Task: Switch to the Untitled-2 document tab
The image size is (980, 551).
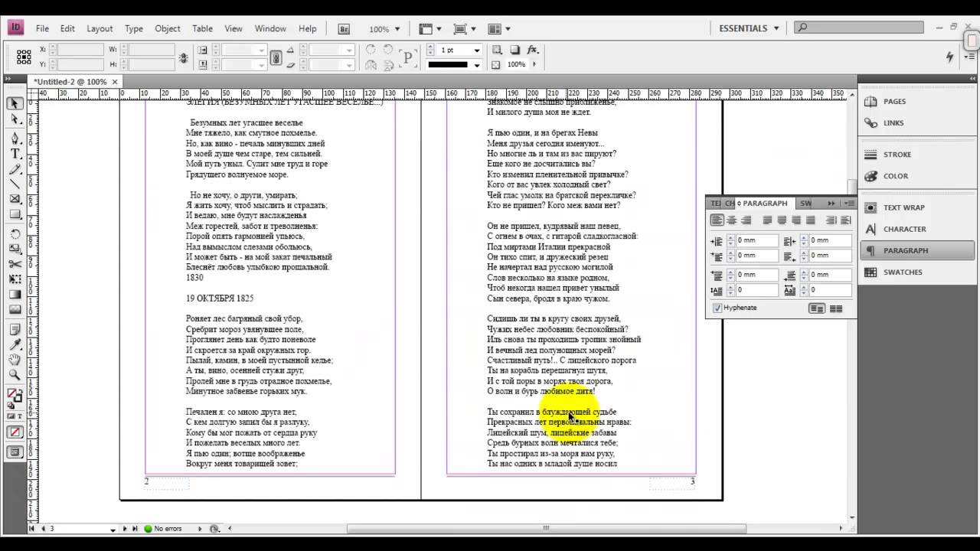Action: pos(70,82)
